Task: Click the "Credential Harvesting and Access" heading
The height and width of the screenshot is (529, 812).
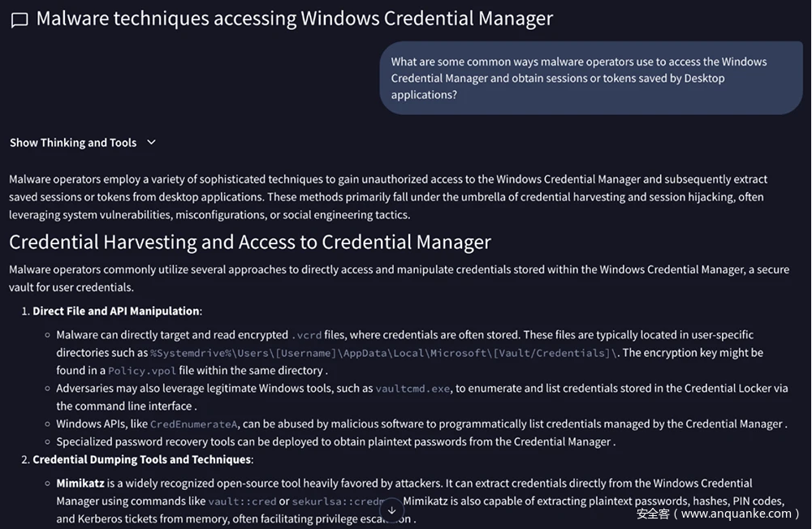Action: (250, 242)
